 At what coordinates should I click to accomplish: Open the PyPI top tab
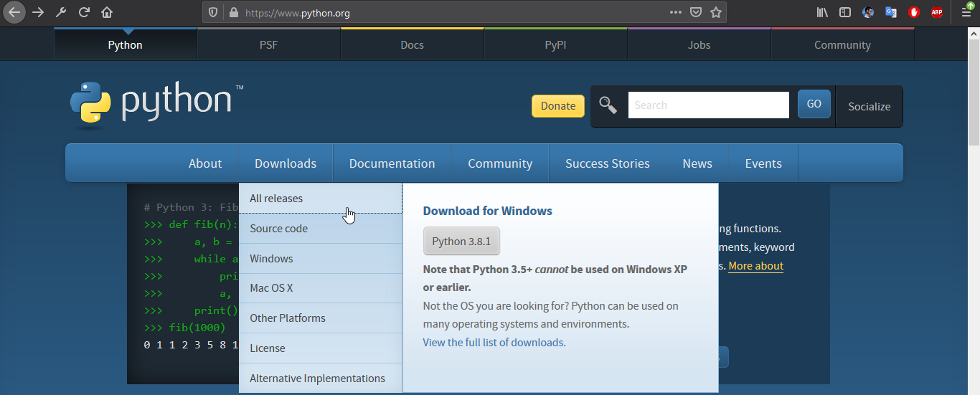click(556, 44)
